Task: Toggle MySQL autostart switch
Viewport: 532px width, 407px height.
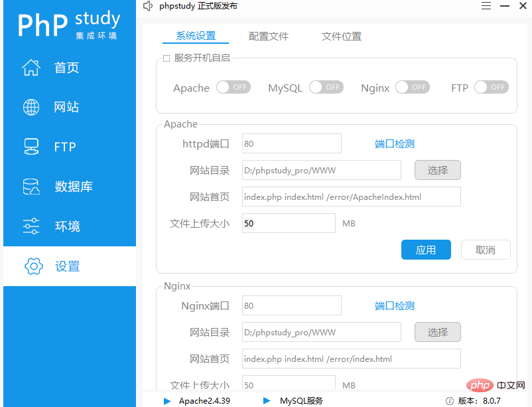Action: pyautogui.click(x=326, y=87)
